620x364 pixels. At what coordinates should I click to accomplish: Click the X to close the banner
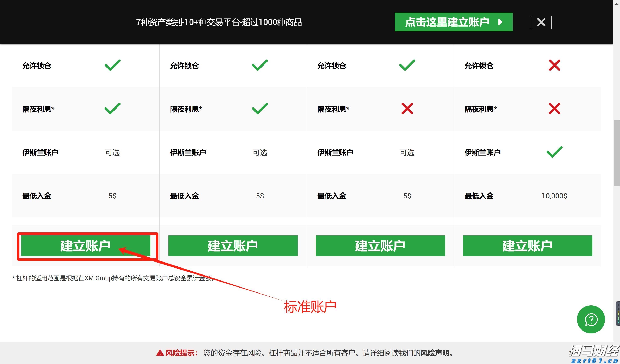click(x=541, y=22)
